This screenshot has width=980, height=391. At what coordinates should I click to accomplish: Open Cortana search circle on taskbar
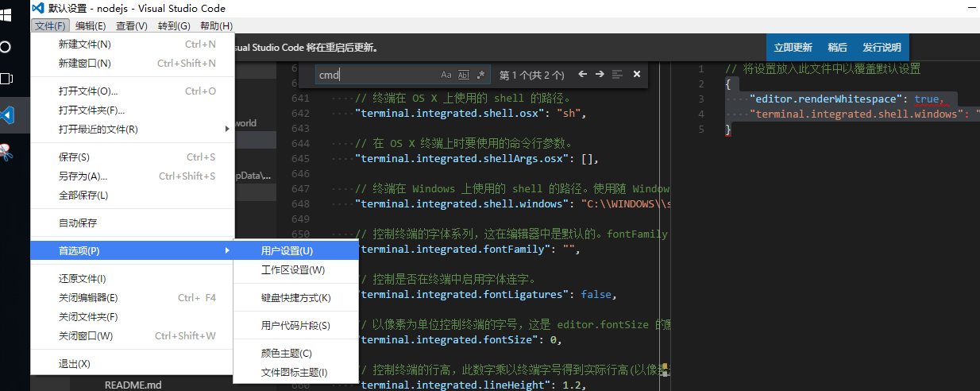tap(6, 47)
